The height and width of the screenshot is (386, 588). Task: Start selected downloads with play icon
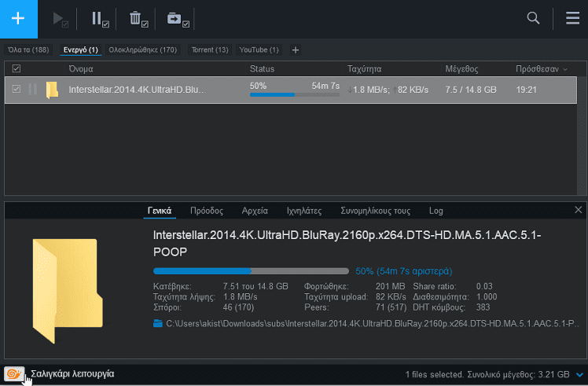(x=60, y=19)
